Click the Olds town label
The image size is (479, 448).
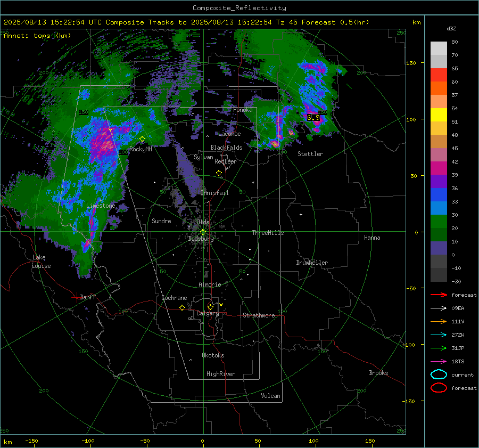(203, 222)
